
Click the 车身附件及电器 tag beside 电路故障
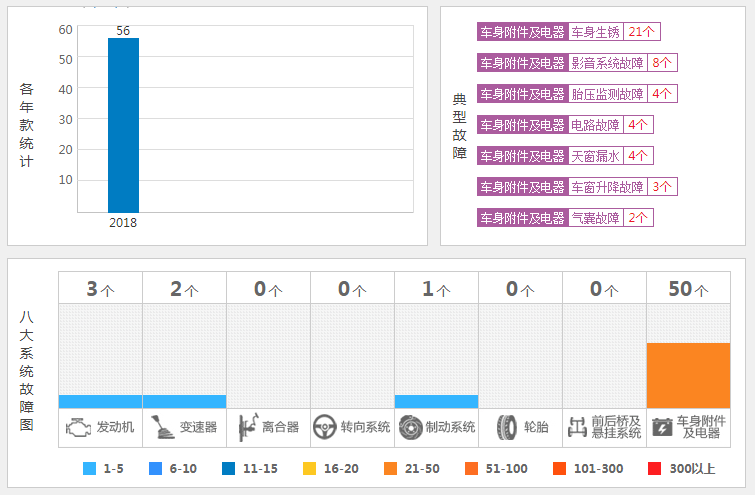pyautogui.click(x=522, y=125)
